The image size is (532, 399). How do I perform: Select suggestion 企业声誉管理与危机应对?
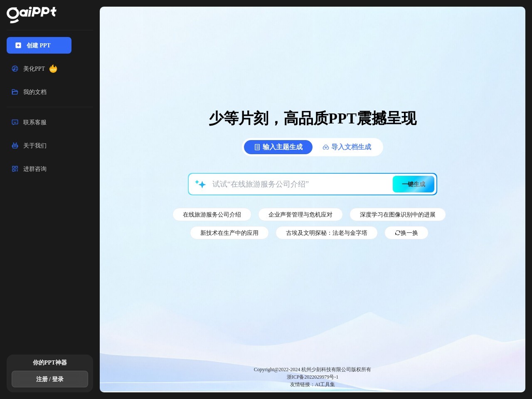tap(300, 214)
